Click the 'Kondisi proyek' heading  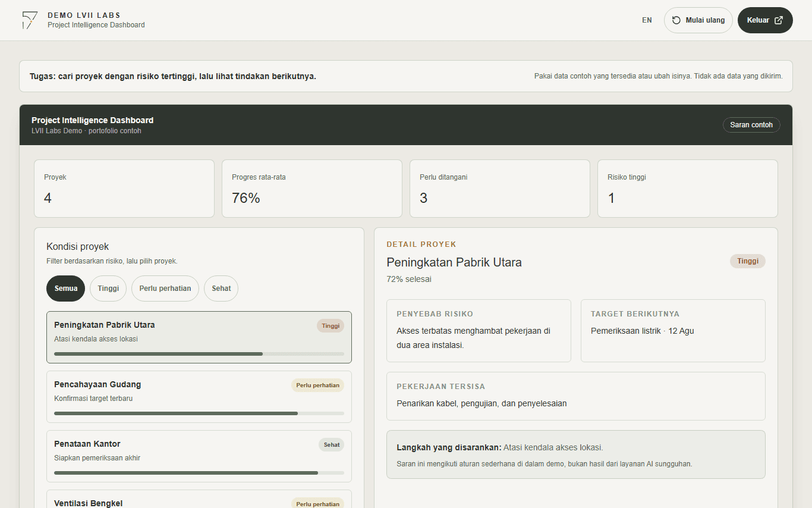78,247
